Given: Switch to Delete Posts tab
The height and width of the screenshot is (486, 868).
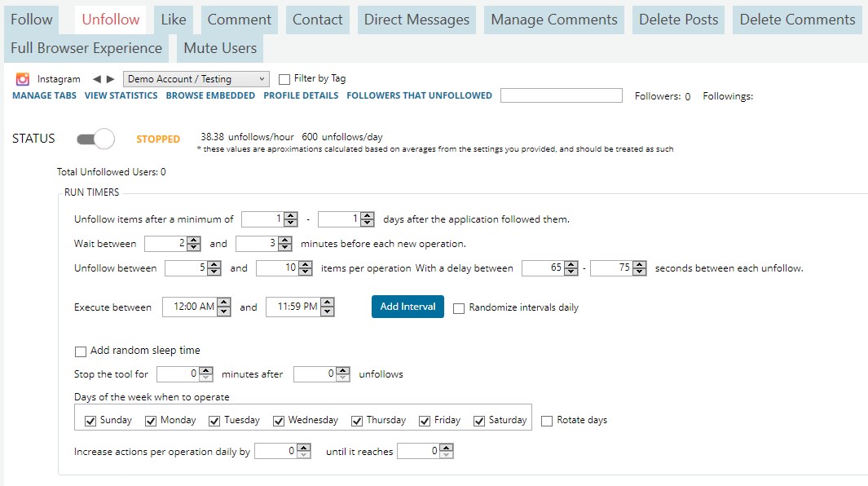Looking at the screenshot, I should pos(679,20).
